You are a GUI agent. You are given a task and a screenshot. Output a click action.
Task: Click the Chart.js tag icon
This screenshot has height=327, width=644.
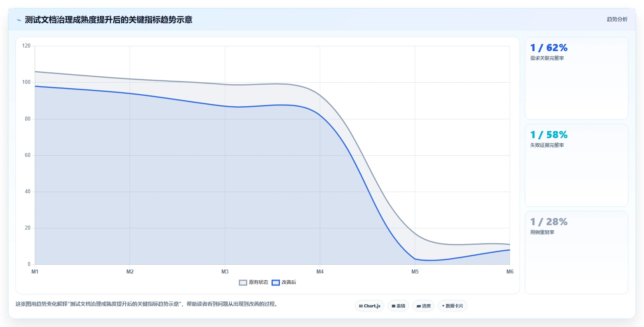(361, 306)
